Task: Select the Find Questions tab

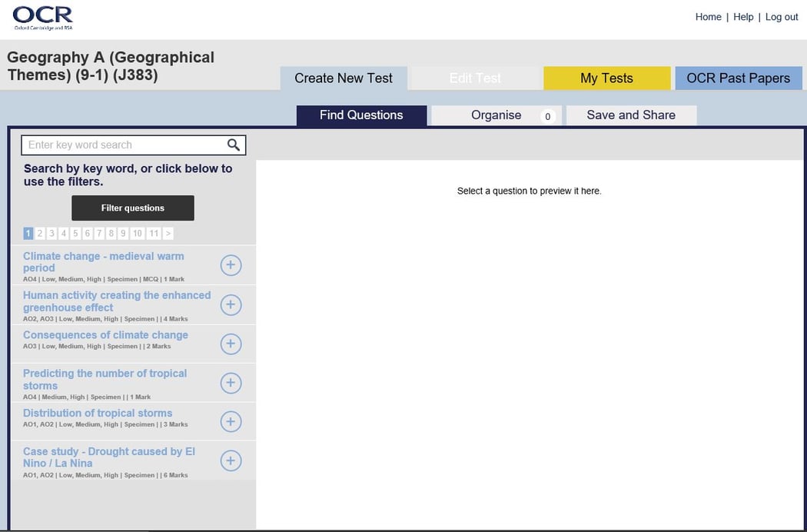Action: [x=360, y=115]
